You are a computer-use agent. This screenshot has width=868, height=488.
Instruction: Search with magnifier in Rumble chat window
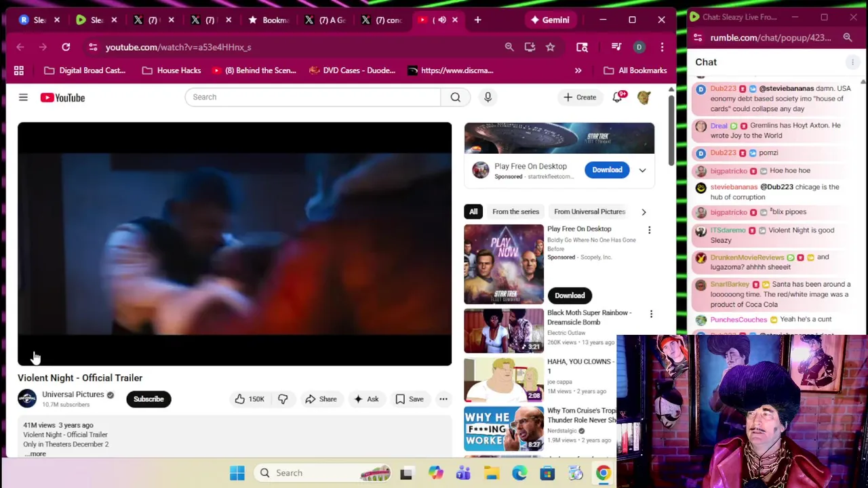pos(848,38)
